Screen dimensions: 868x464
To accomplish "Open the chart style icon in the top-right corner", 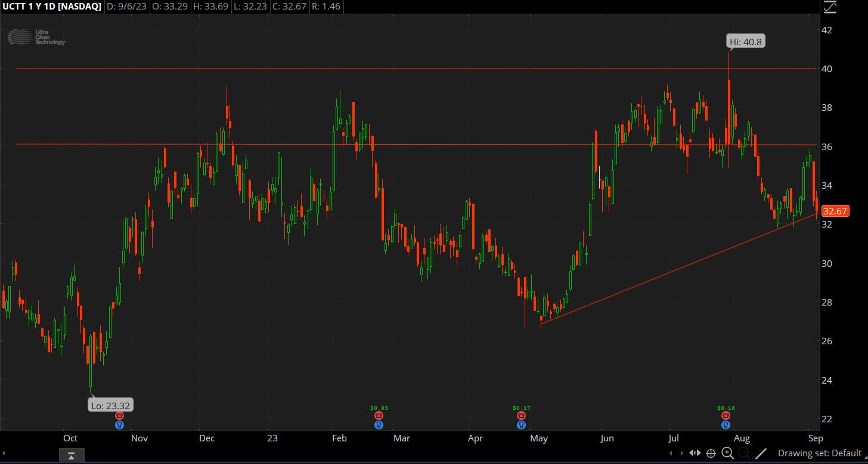I will [829, 8].
